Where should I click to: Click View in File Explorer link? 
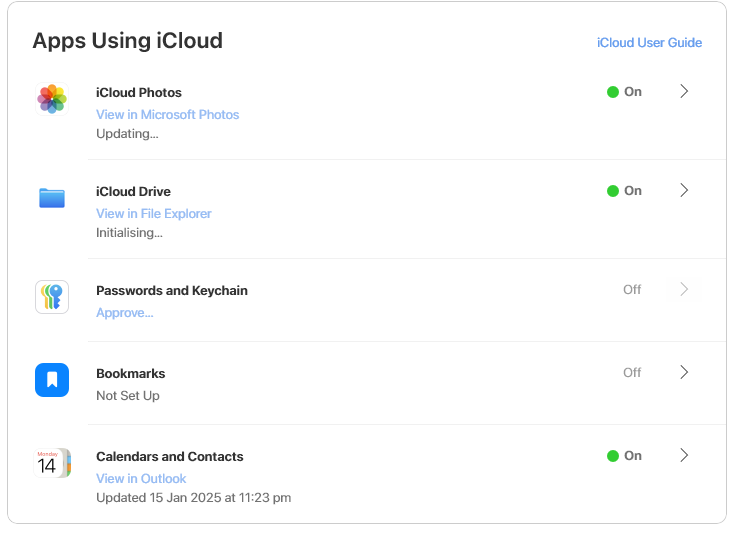pos(153,214)
